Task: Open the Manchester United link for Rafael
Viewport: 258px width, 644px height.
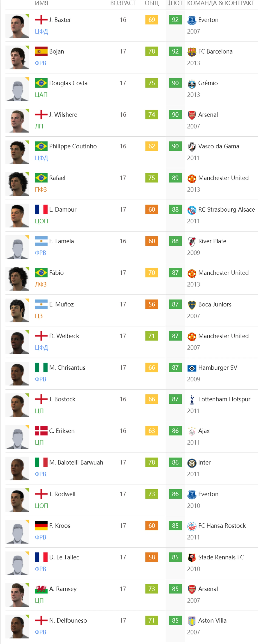Action: 223,178
